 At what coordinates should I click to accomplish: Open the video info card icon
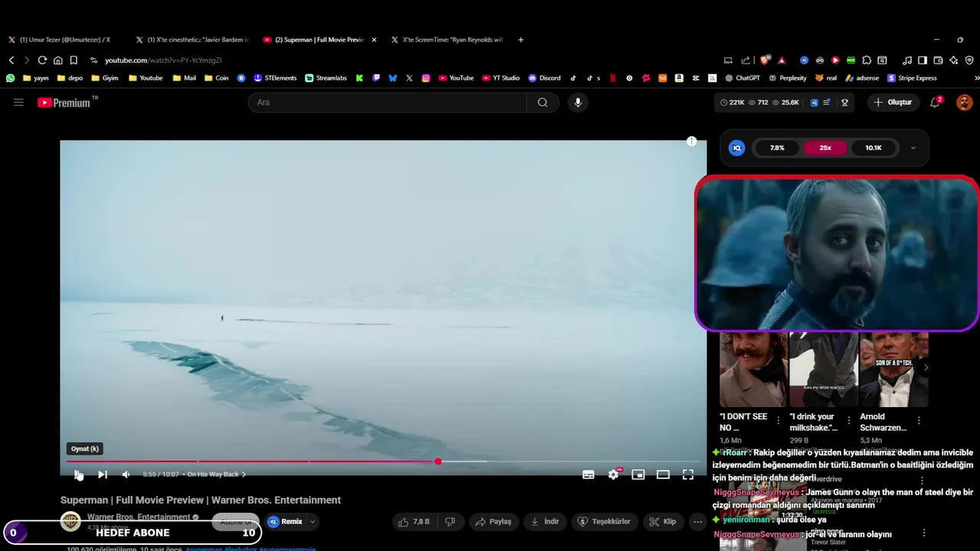click(x=691, y=142)
